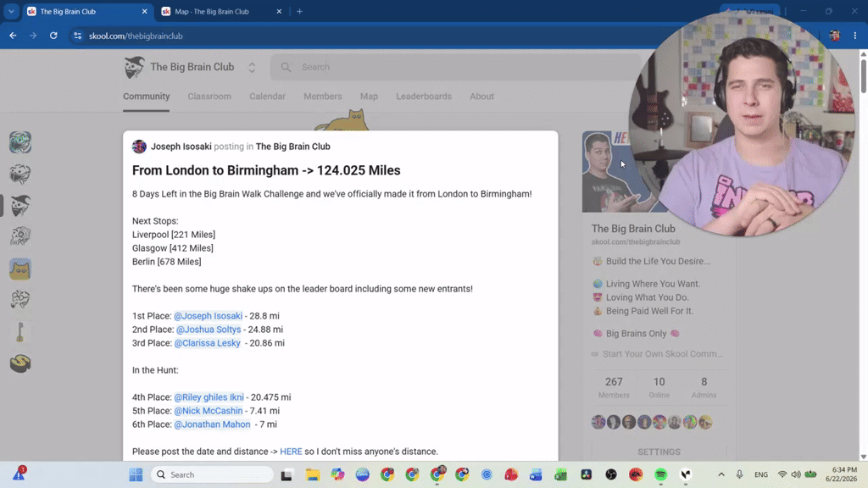Click the Search community input field

[x=455, y=67]
